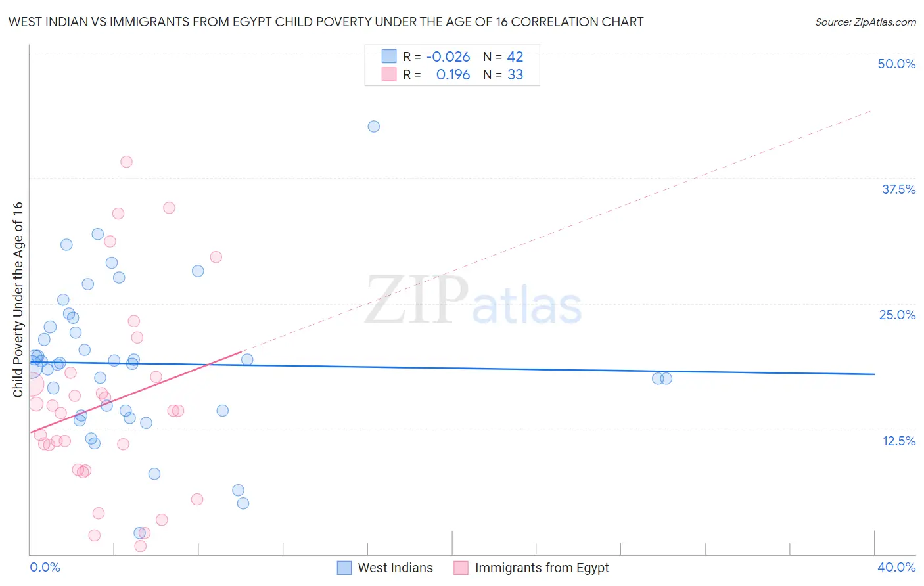924x586 pixels.
Task: Select the West Indians legend label
Action: [396, 568]
